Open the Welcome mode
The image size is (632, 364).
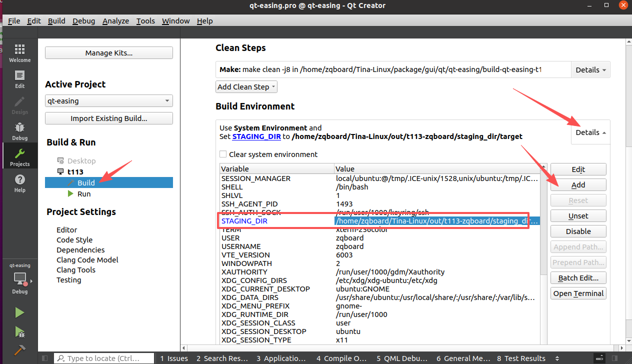[x=19, y=53]
